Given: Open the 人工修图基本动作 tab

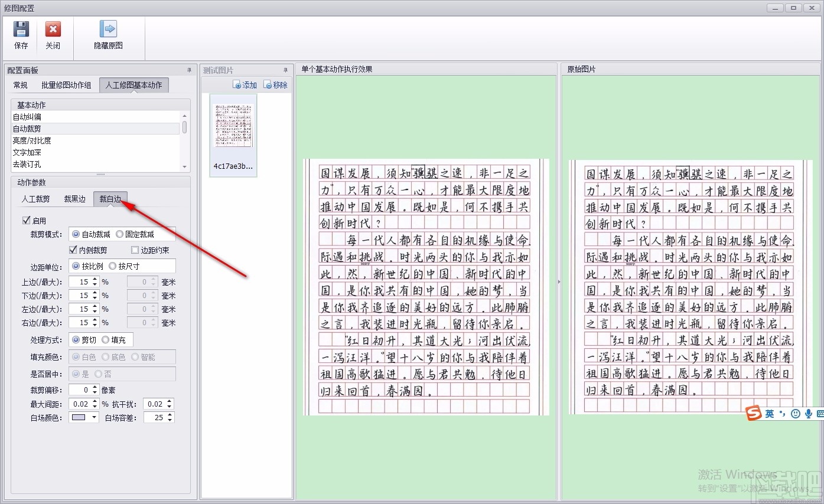Looking at the screenshot, I should [x=134, y=85].
